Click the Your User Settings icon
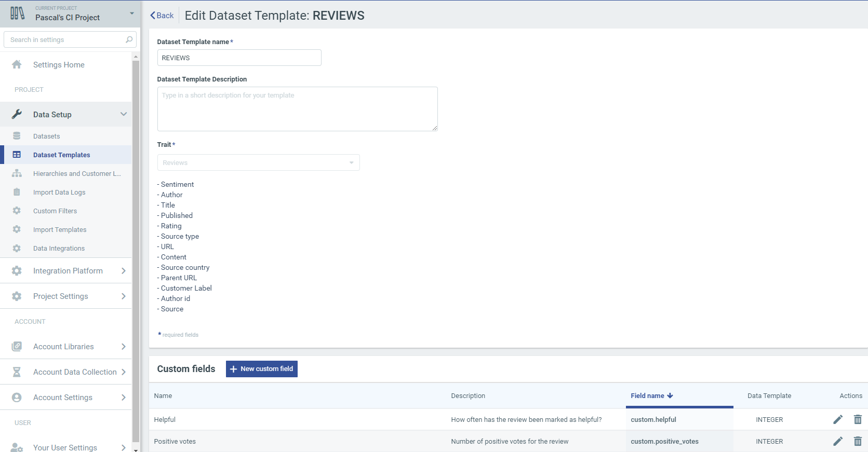868x452 pixels. (x=17, y=447)
